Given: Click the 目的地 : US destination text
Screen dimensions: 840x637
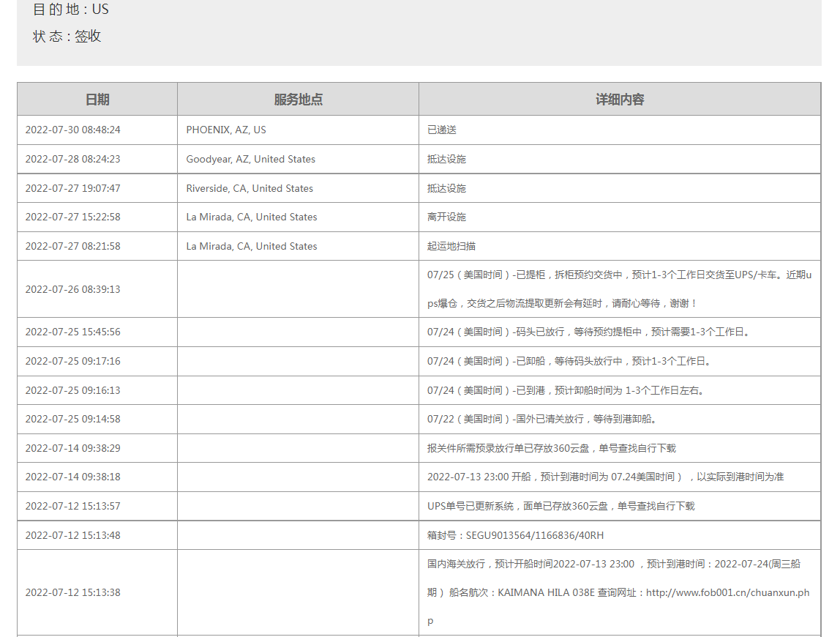Looking at the screenshot, I should (x=70, y=10).
